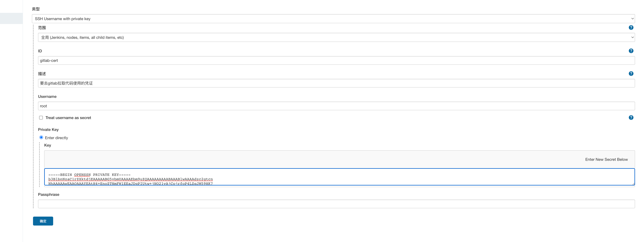Open the 全局 scope dropdown

point(336,37)
